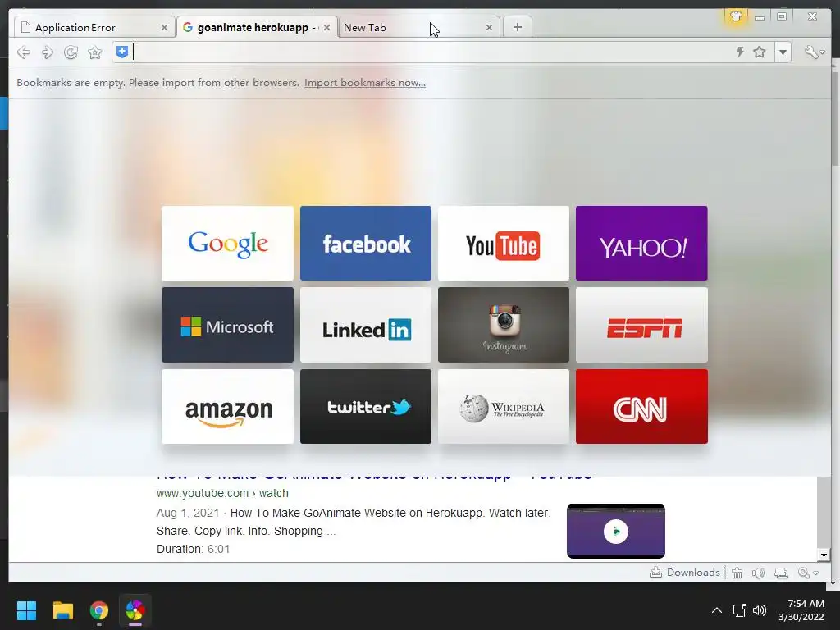This screenshot has width=840, height=630.
Task: Close the New Tab tab
Action: (489, 27)
